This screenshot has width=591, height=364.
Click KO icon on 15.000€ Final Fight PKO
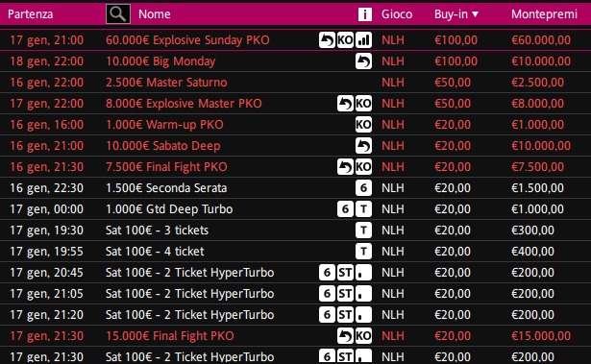pos(363,335)
